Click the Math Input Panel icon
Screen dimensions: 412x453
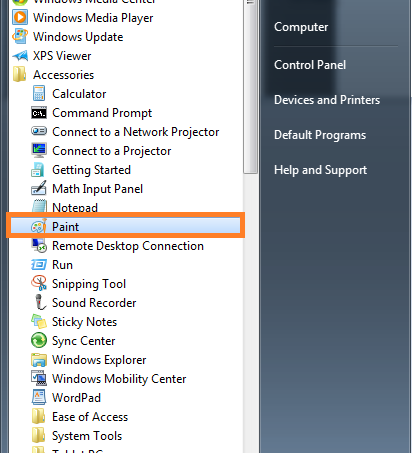point(39,189)
